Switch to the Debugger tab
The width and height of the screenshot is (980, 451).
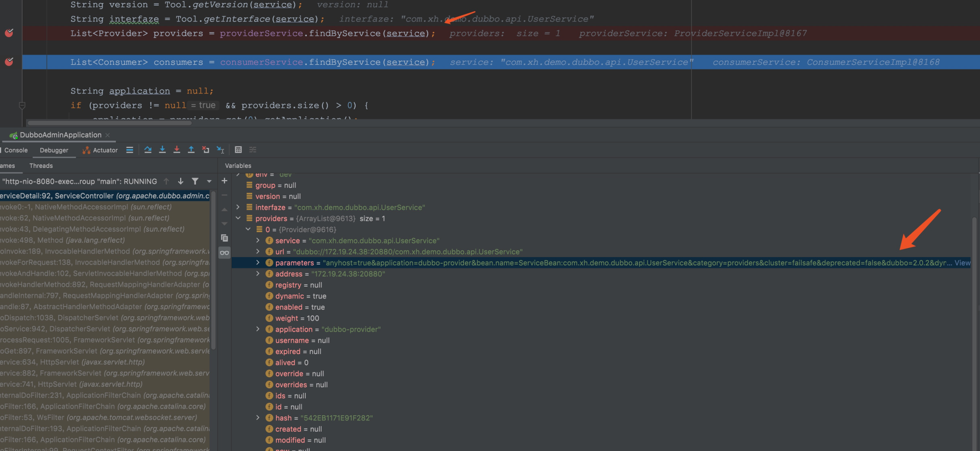[54, 151]
